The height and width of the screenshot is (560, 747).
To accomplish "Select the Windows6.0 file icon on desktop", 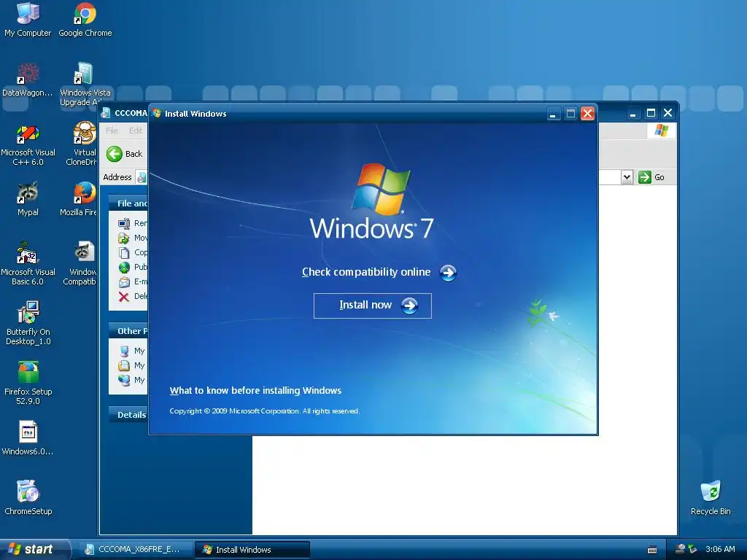I will 28,438.
